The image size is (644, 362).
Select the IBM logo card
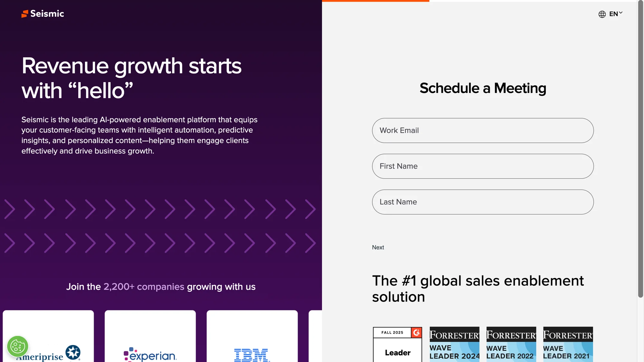(x=252, y=336)
